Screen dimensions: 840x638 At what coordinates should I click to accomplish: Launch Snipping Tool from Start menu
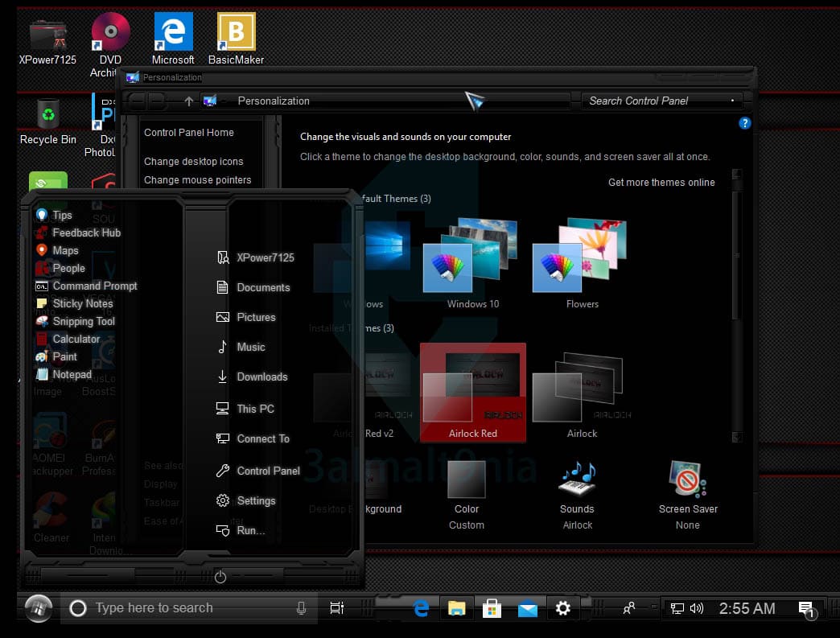[75, 321]
